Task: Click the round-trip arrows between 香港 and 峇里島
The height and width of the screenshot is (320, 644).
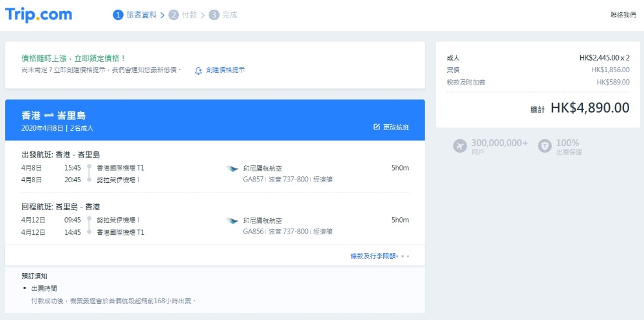Action: (48, 116)
